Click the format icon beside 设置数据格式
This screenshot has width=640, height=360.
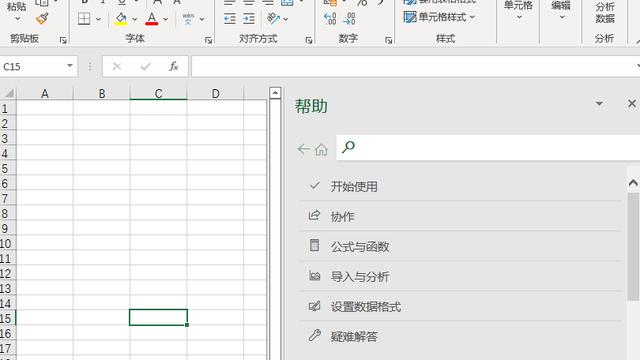(314, 306)
